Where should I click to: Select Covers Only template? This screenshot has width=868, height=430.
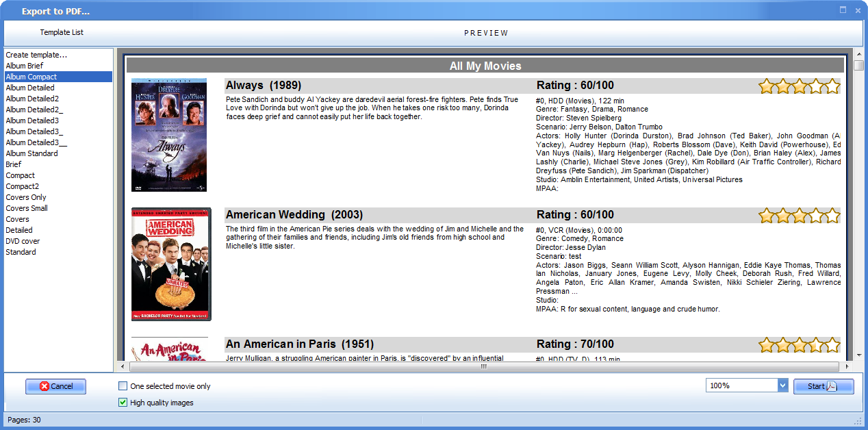pyautogui.click(x=58, y=197)
